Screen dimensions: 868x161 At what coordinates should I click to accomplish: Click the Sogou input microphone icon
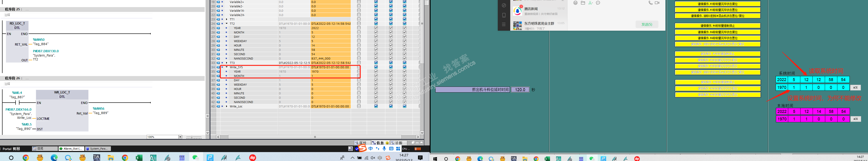click(384, 148)
